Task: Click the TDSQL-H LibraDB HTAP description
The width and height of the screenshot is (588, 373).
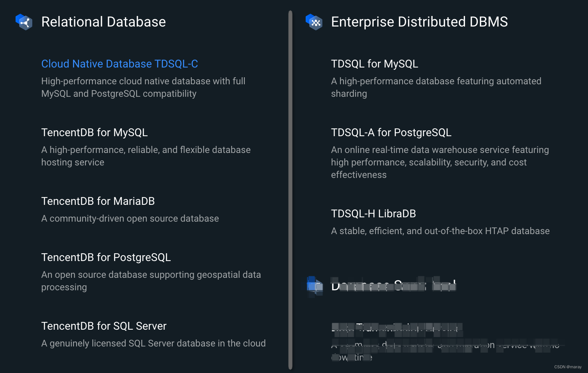Action: (x=440, y=231)
